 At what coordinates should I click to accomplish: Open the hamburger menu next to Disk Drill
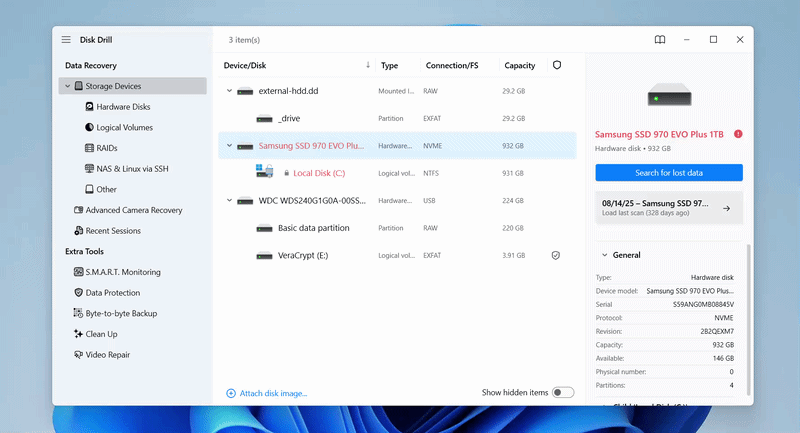[66, 40]
